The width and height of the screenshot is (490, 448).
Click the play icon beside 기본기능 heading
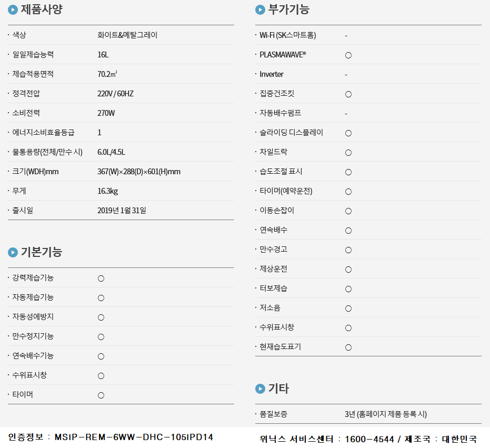13,252
